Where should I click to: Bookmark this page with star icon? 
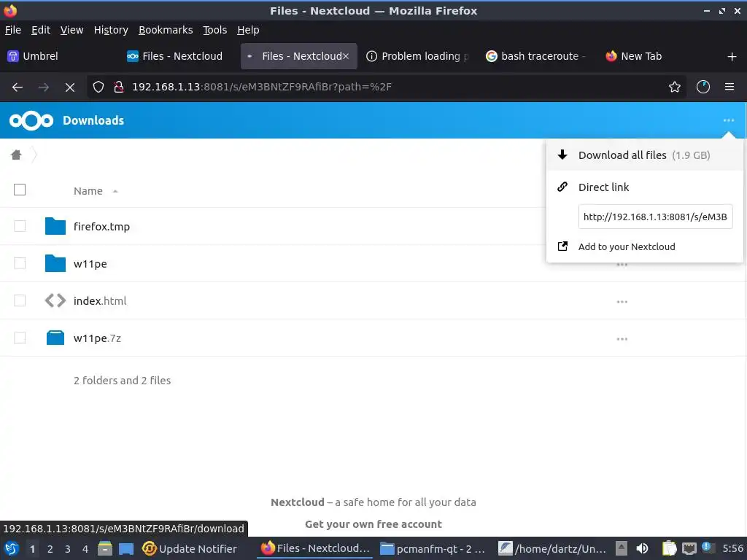coord(675,87)
